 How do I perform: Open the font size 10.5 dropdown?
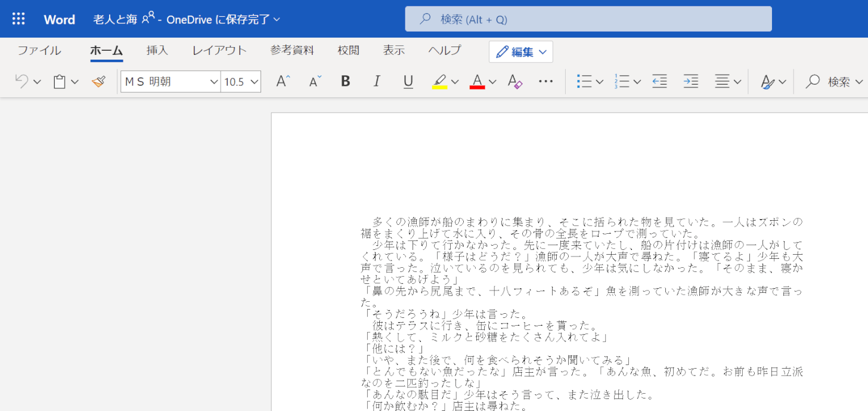[241, 82]
